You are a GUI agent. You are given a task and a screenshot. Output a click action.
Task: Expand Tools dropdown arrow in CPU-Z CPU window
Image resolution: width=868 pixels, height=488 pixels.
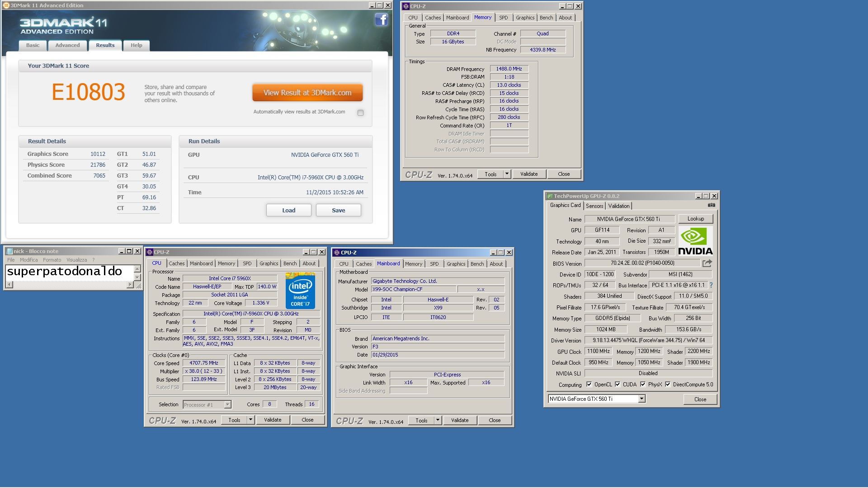point(250,420)
